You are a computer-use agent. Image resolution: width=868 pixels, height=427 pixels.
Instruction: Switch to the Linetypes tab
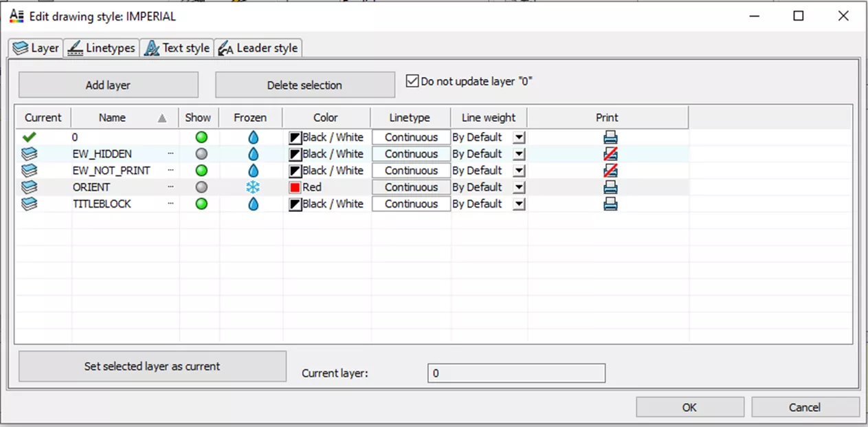click(x=102, y=48)
